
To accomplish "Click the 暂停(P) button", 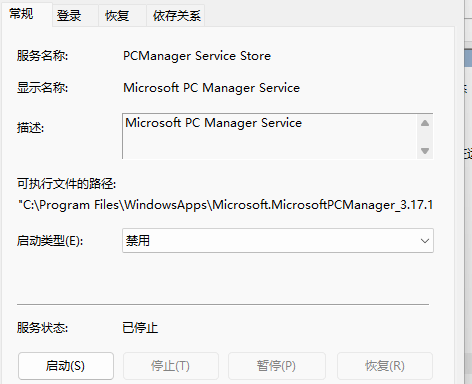I will pos(277,366).
